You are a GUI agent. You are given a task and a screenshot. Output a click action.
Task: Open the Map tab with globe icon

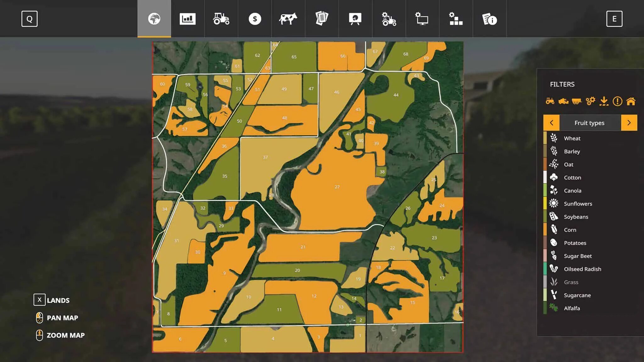click(x=154, y=19)
